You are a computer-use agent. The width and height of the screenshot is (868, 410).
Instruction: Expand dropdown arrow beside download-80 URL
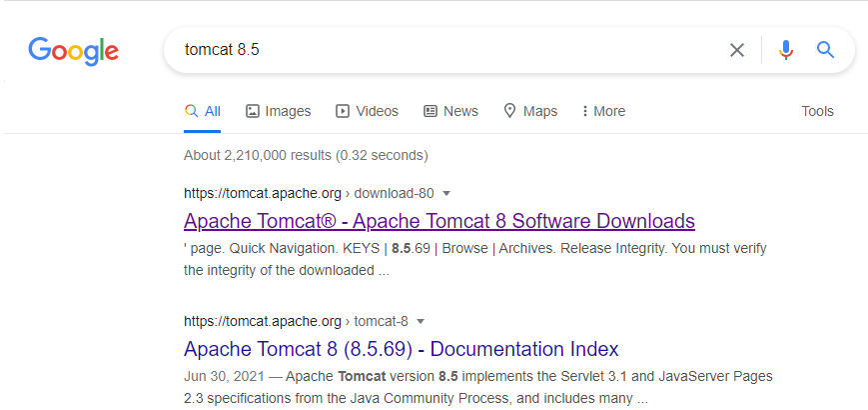click(x=447, y=193)
